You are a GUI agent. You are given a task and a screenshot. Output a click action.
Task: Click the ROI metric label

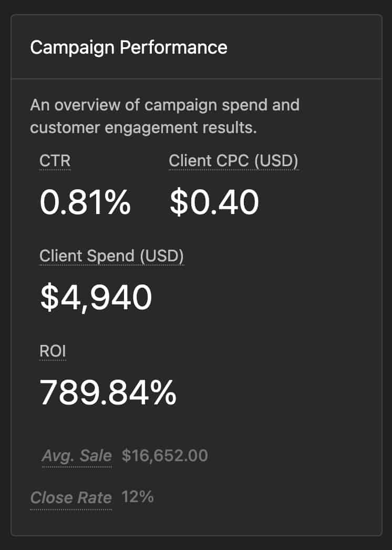pos(53,351)
